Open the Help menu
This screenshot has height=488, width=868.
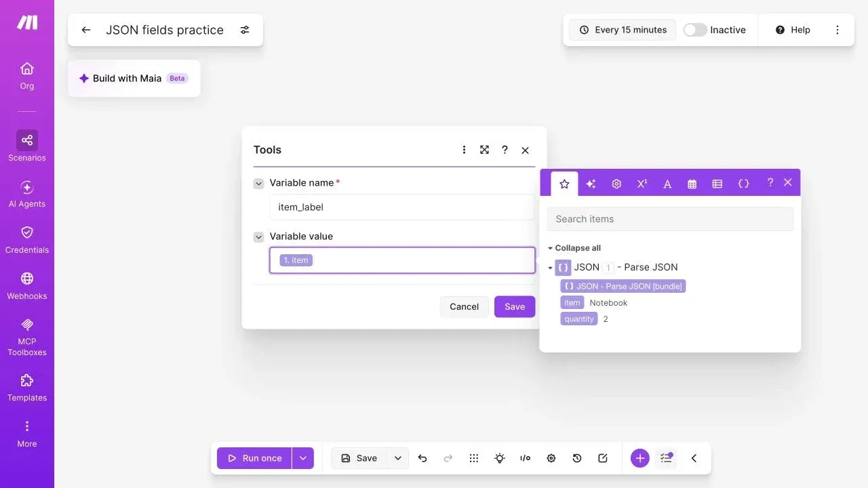click(793, 30)
